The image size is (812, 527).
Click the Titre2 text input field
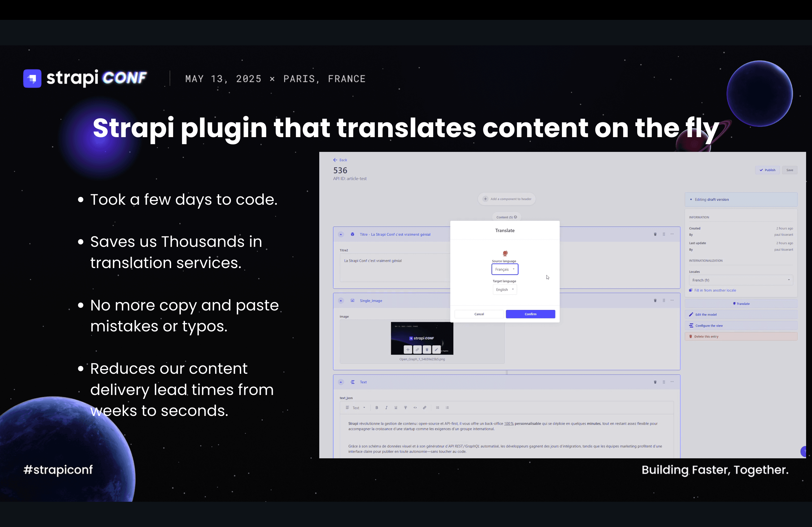click(x=395, y=267)
